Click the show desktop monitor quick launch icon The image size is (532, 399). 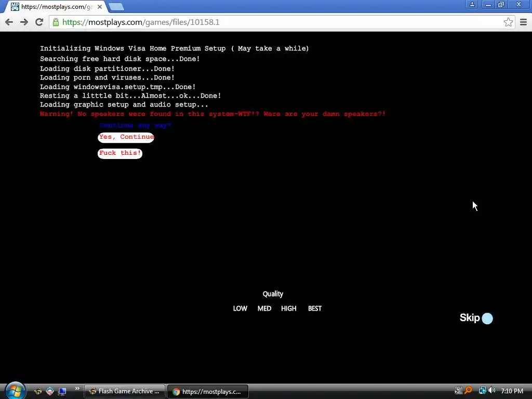[x=62, y=391]
